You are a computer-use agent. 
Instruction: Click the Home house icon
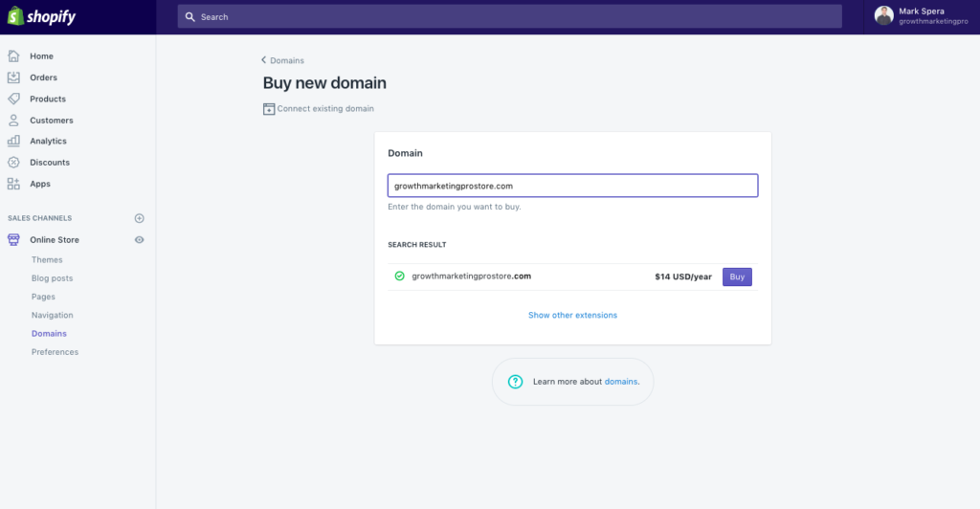tap(13, 56)
